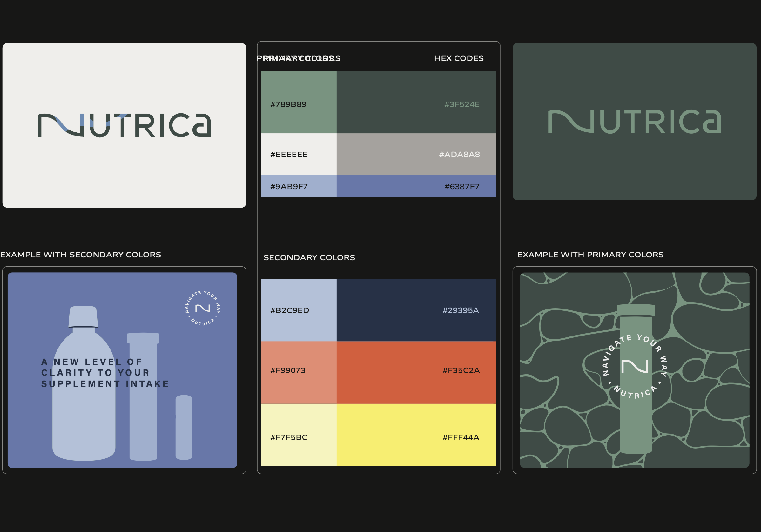Click the #789B89 sage green swatch
This screenshot has width=761, height=532.
[298, 102]
